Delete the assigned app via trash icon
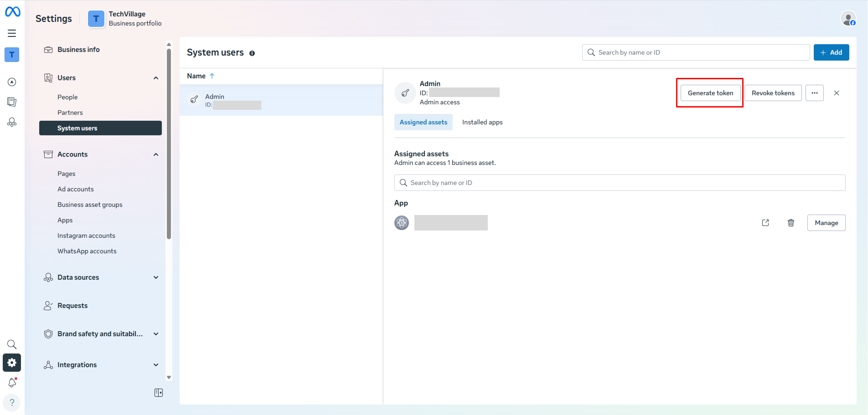868x415 pixels. [x=791, y=223]
